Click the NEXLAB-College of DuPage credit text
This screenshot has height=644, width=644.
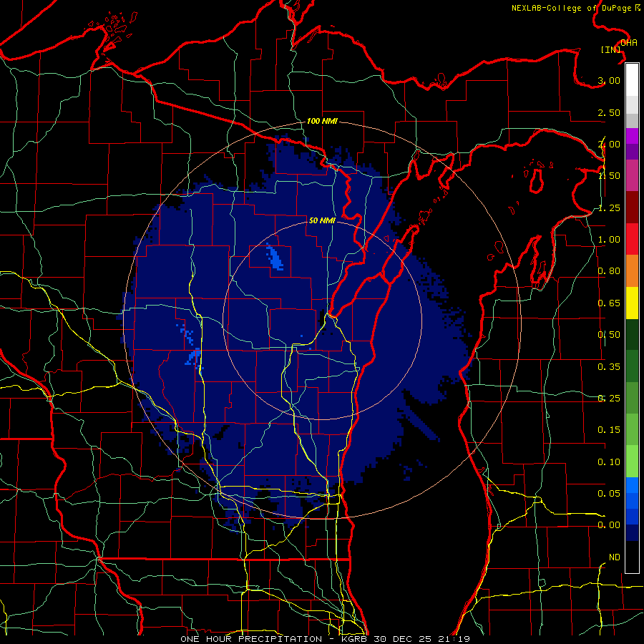click(575, 8)
